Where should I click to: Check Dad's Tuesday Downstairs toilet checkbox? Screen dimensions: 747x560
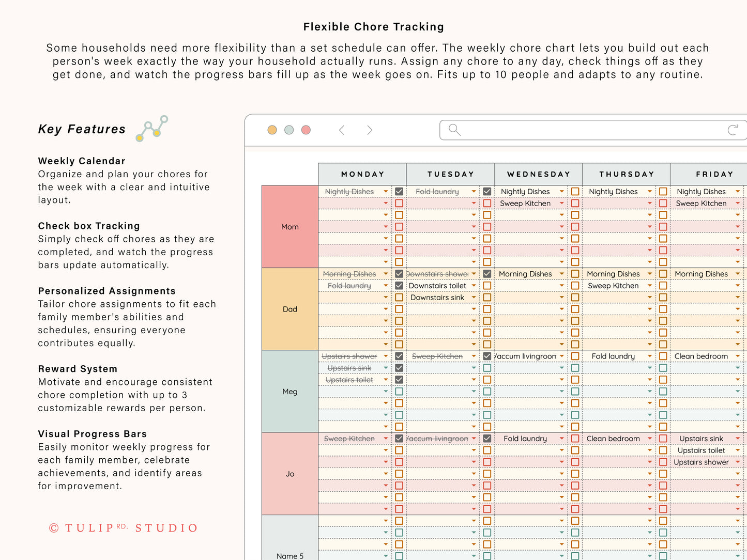coord(487,286)
